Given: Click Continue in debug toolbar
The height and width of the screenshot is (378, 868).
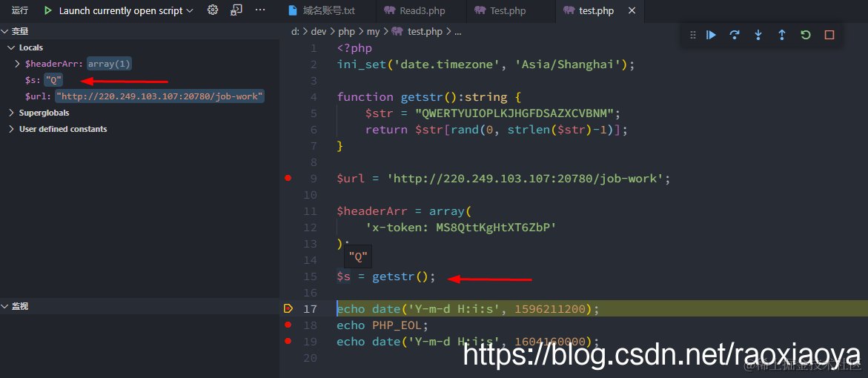Looking at the screenshot, I should point(712,35).
